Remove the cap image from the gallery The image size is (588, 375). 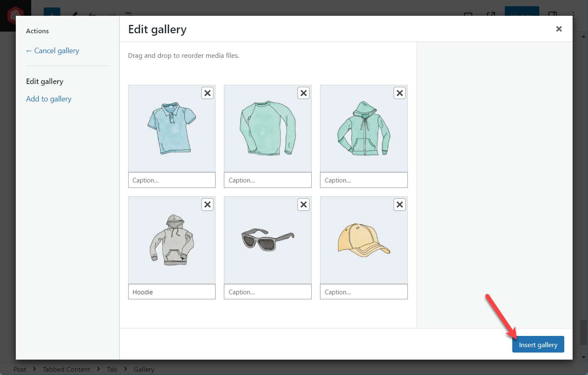pos(399,204)
